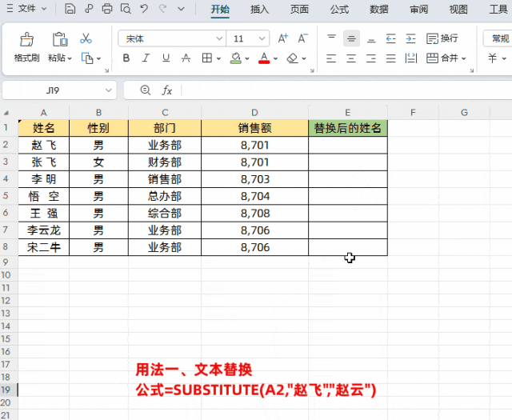Image resolution: width=512 pixels, height=420 pixels.
Task: Expand the Name Box dropdown
Action: [x=109, y=90]
